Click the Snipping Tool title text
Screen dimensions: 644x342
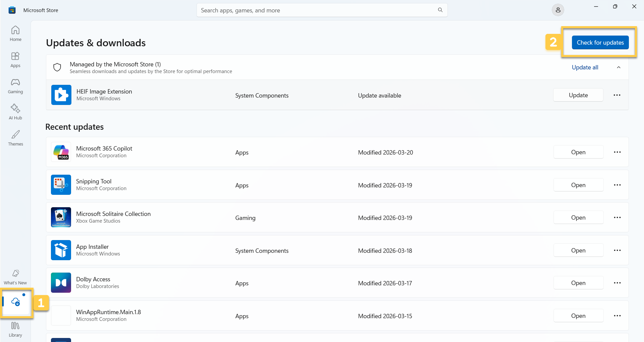94,181
